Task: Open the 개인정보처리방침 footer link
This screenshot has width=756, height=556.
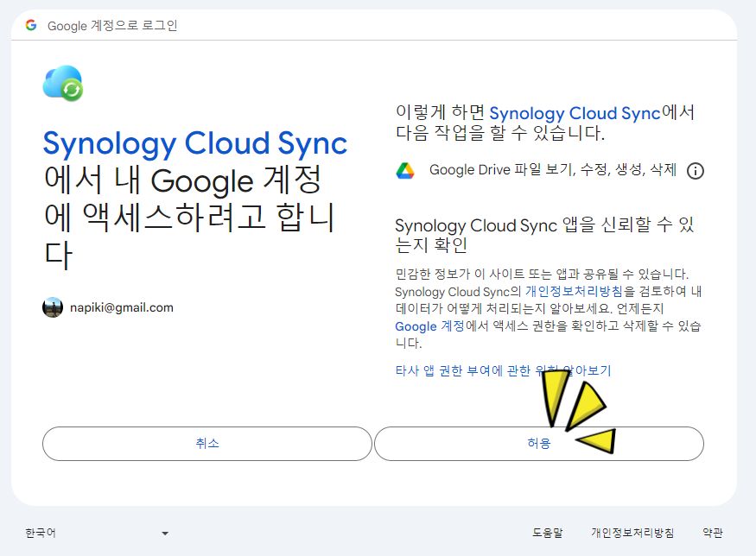Action: coord(632,533)
